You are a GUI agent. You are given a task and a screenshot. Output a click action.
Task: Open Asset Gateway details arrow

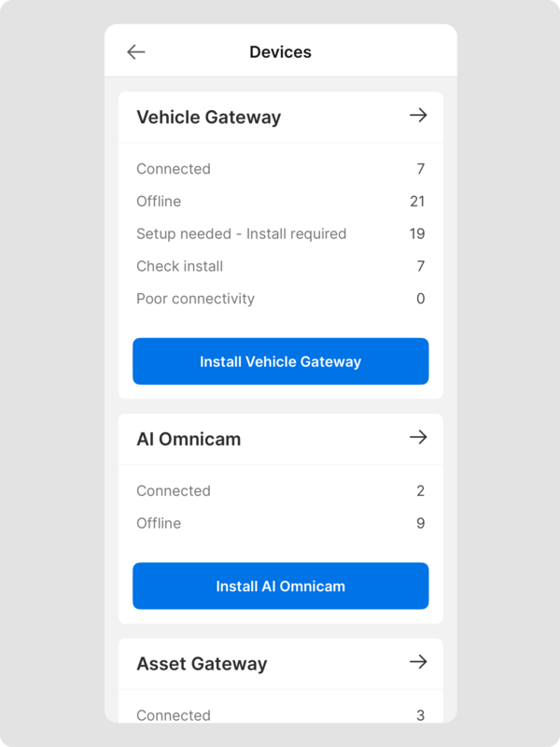[x=418, y=662]
